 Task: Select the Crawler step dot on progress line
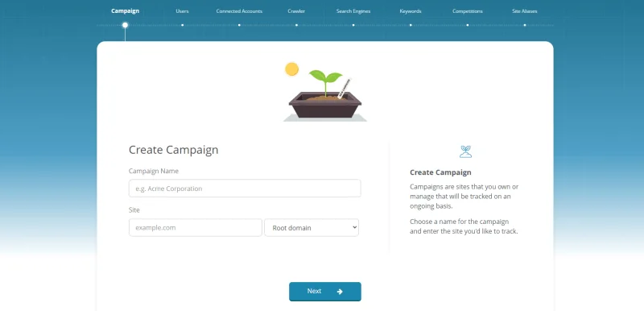tap(296, 25)
